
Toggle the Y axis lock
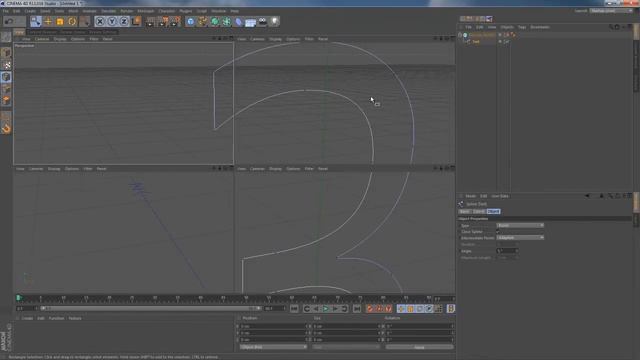click(x=112, y=21)
